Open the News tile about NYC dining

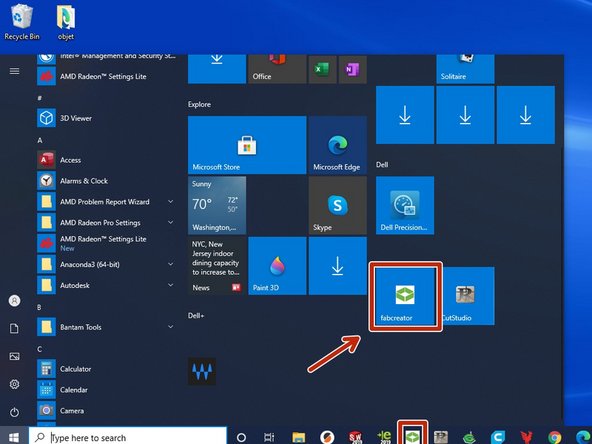217,266
